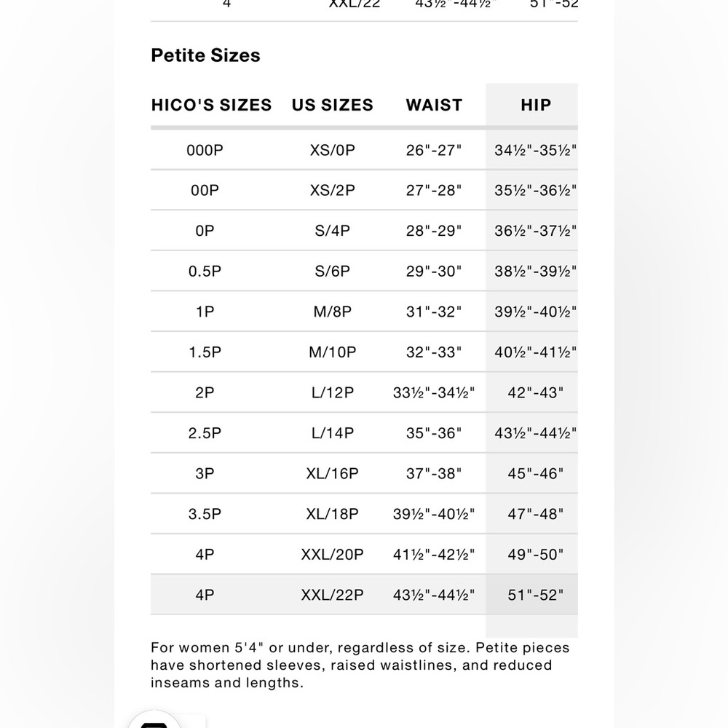Click the petite fit note paragraph
728x728 pixels.
pyautogui.click(x=360, y=665)
